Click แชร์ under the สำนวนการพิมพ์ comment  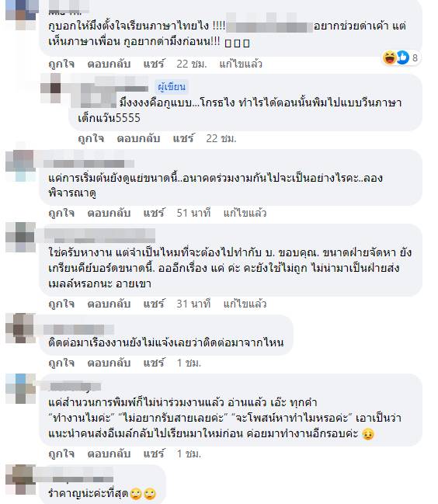154,454
